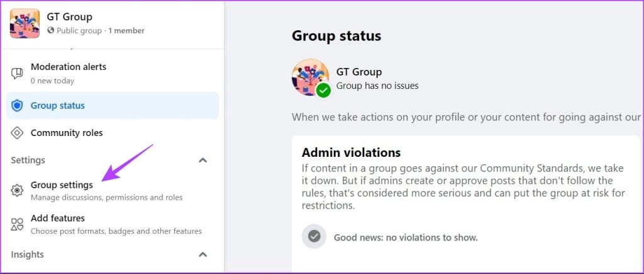Click the GT Group avatar in Group status panel
Screen dimensions: 644x274
coord(309,77)
